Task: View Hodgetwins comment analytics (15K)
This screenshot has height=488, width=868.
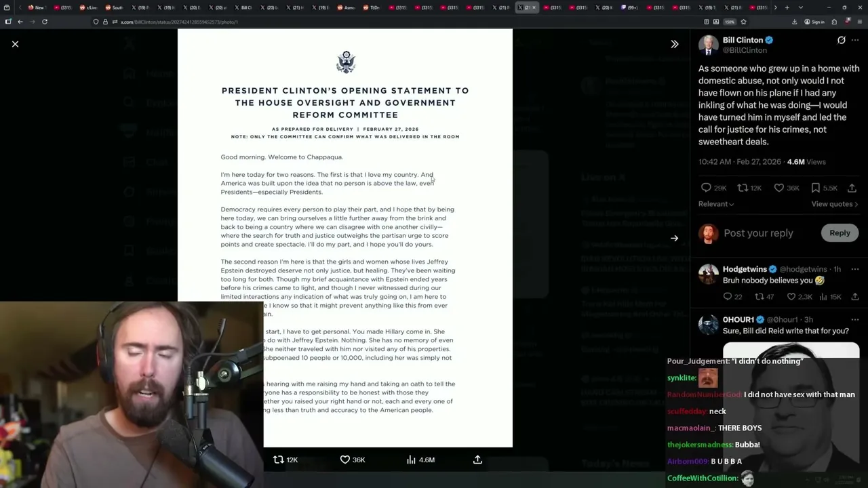Action: pyautogui.click(x=830, y=297)
